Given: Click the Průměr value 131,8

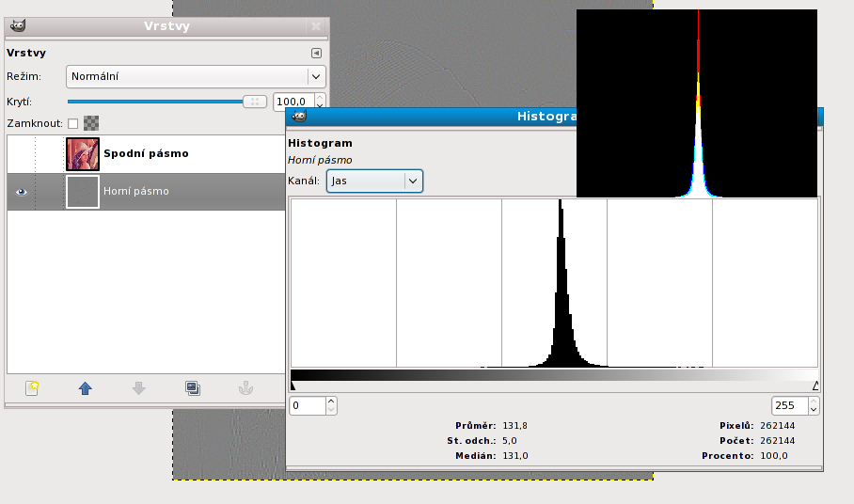Looking at the screenshot, I should pos(514,426).
